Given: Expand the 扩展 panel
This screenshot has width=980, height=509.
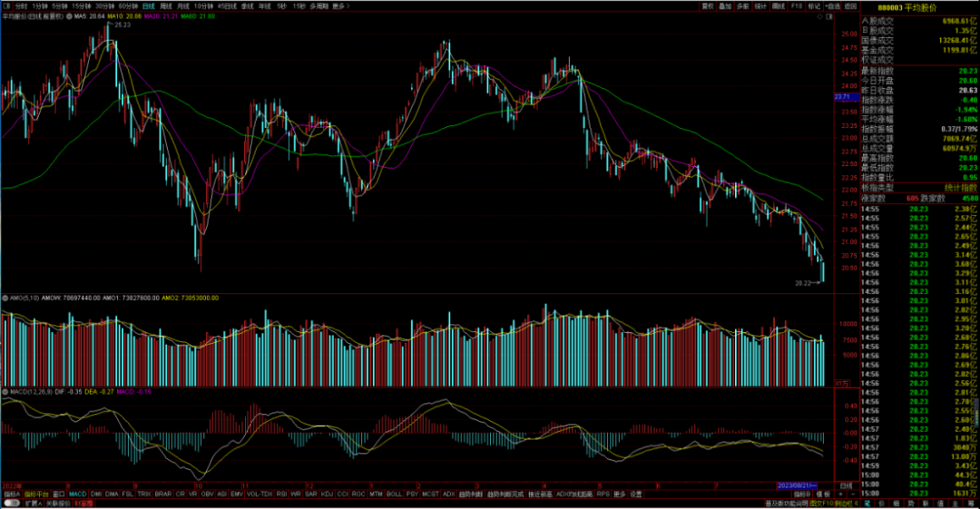Looking at the screenshot, I should [x=34, y=503].
